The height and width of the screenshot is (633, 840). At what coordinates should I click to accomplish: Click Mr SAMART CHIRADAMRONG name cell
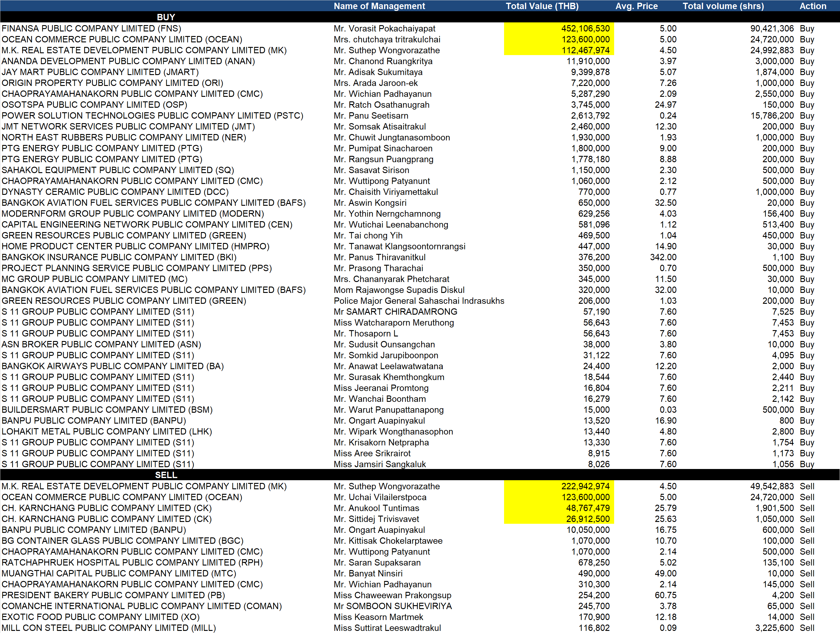point(395,312)
